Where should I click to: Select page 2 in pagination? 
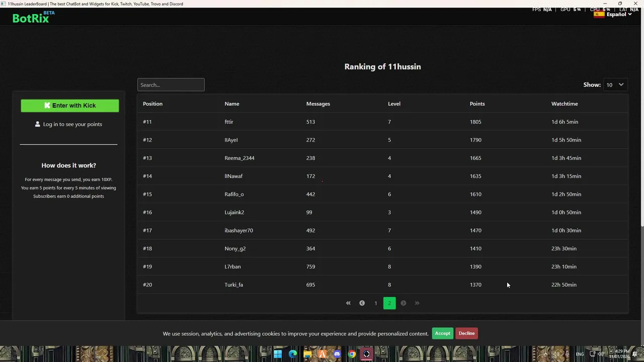[x=389, y=303]
